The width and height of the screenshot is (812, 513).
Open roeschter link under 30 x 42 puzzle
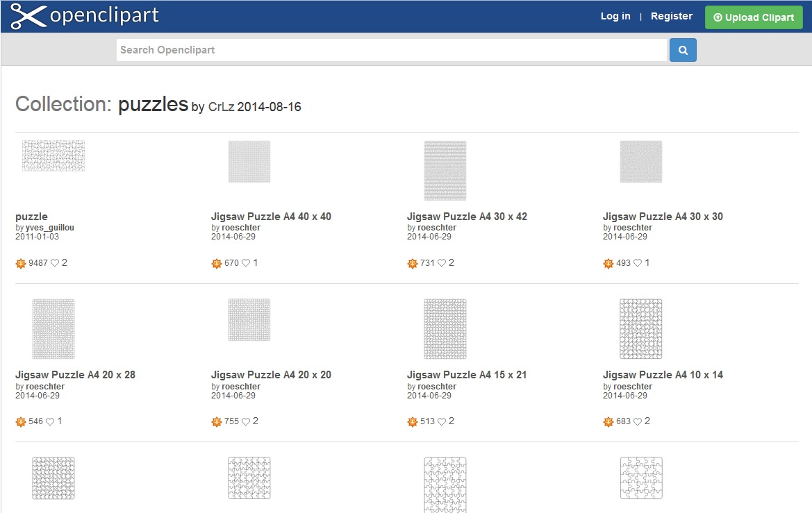[436, 228]
